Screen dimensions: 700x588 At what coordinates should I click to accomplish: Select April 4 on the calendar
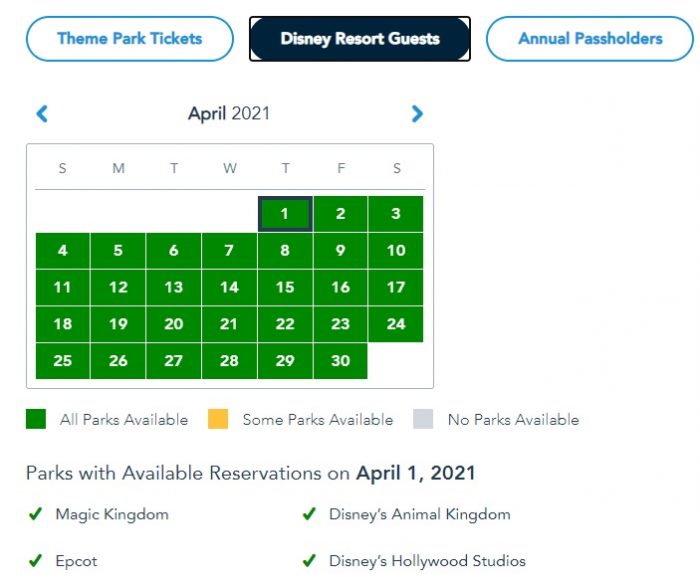pos(63,250)
